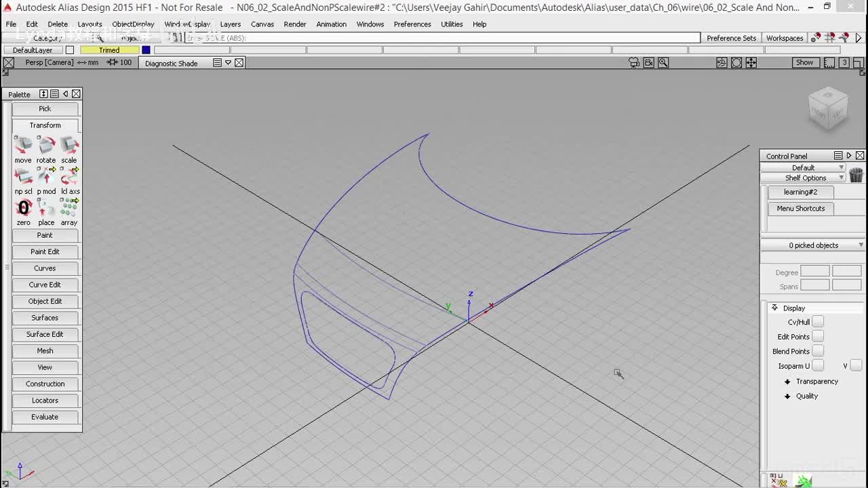Open the Layers menu

pos(231,24)
